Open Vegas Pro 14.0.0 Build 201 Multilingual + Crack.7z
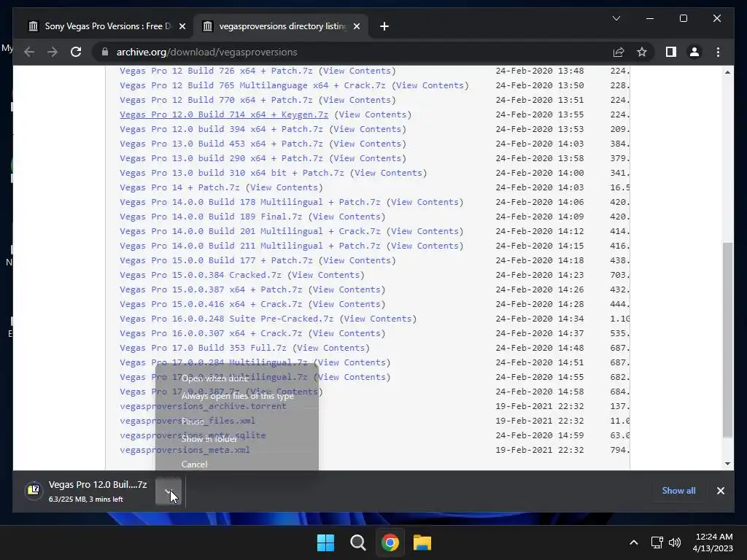Viewport: 747px width, 560px height. pos(250,231)
